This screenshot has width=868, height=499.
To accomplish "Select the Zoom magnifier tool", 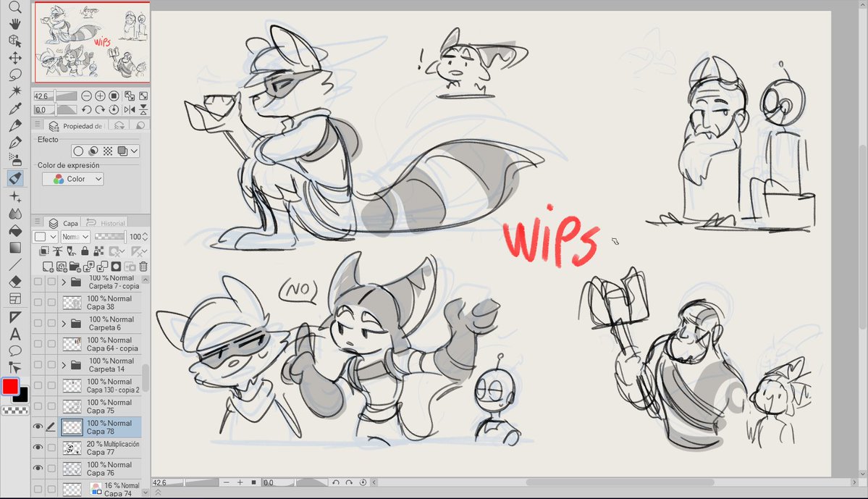I will click(15, 7).
